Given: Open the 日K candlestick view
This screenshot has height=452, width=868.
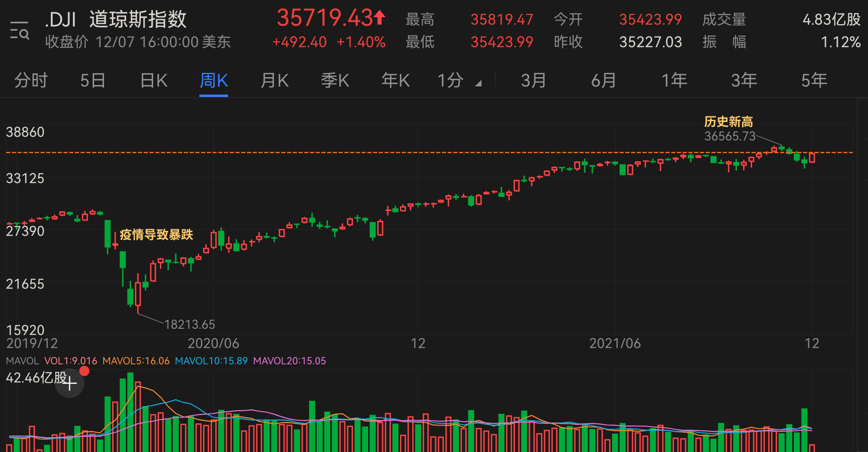Looking at the screenshot, I should pos(153,81).
